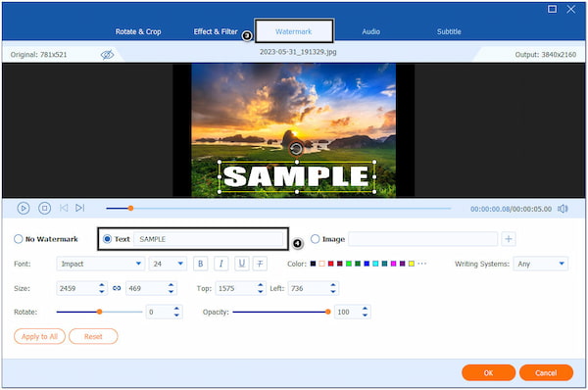Switch to the Audio tab
This screenshot has width=588, height=390.
370,32
